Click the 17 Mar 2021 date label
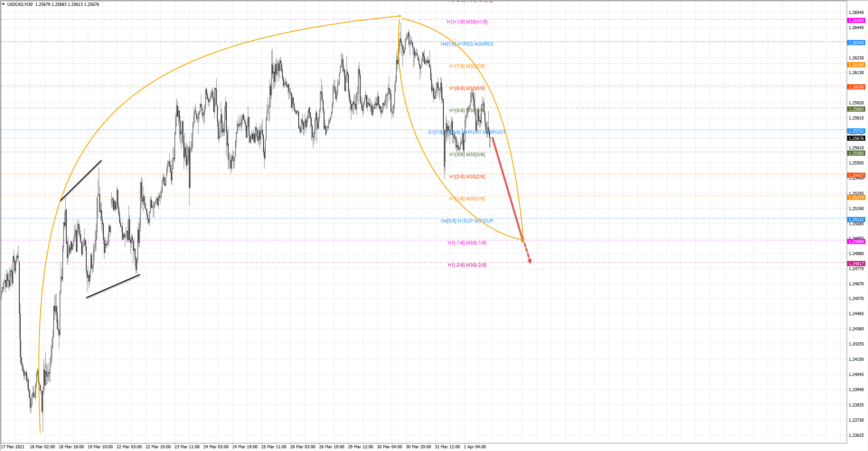Viewport: 868px width, 451px height. [x=13, y=447]
